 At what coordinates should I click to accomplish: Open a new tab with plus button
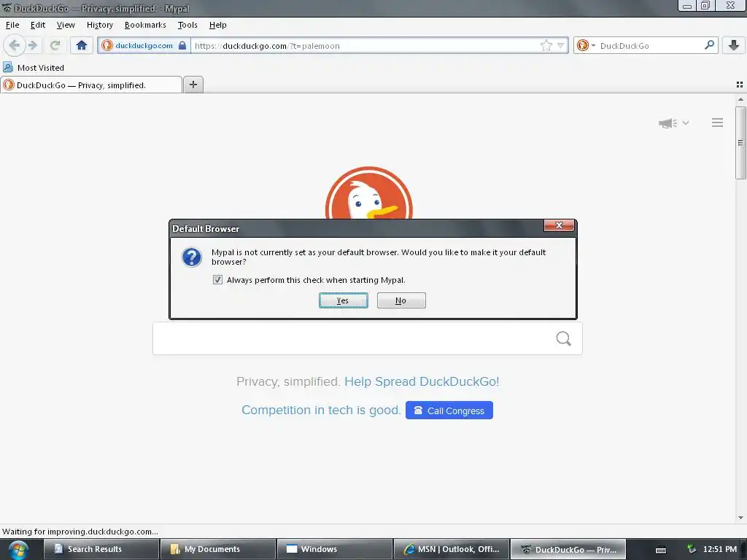point(193,85)
